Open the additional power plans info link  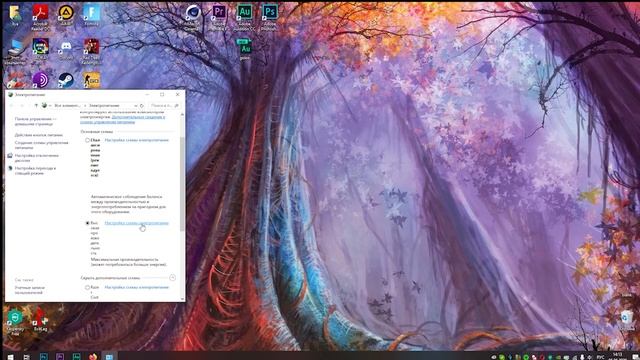coord(122,120)
